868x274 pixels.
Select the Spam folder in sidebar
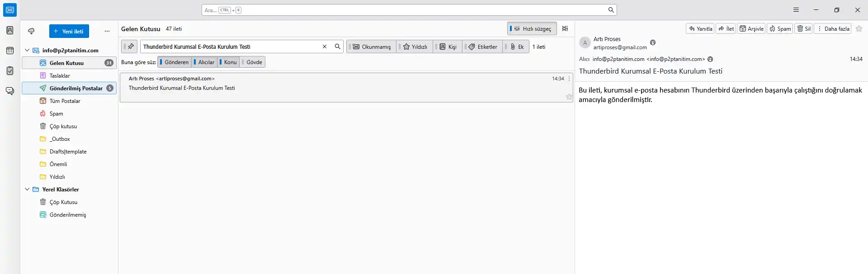tap(69, 113)
